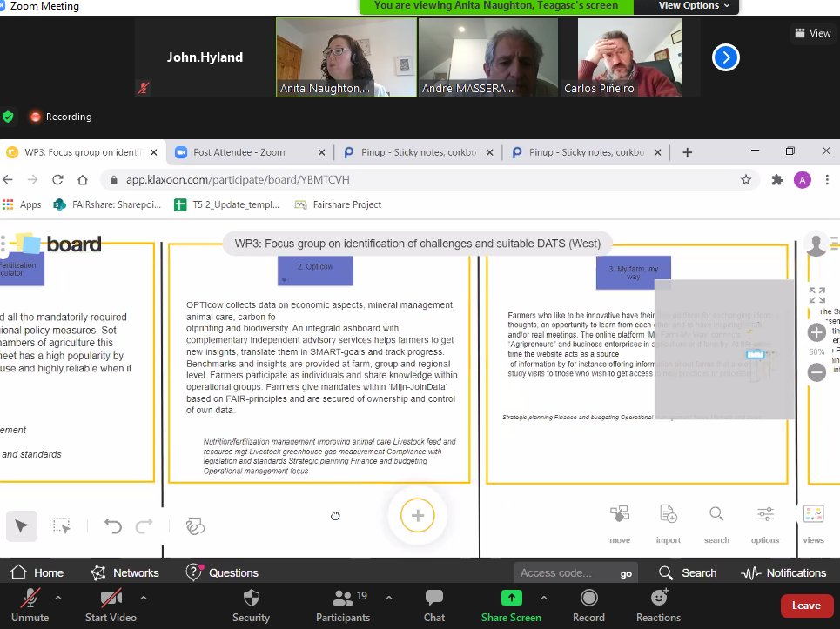The height and width of the screenshot is (629, 840).
Task: Zoom in using the plus control on board
Action: [x=816, y=332]
